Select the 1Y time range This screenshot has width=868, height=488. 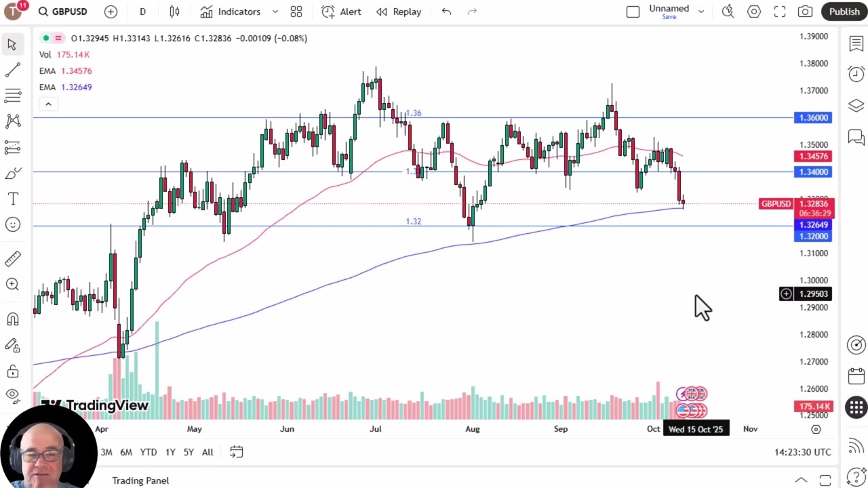(170, 452)
